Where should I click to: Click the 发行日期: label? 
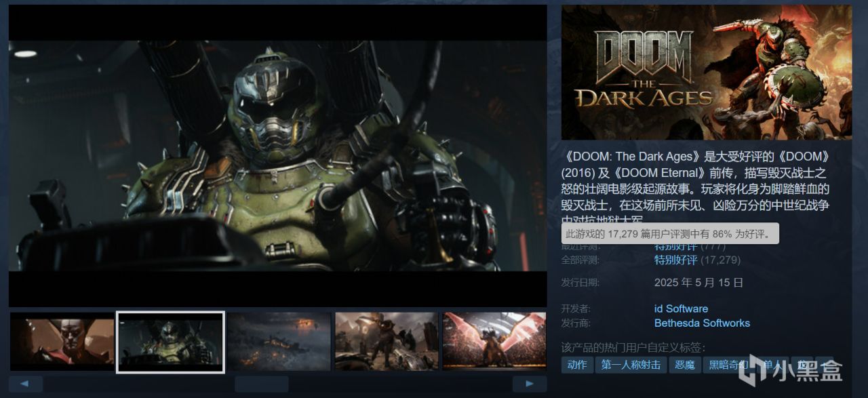click(x=580, y=282)
